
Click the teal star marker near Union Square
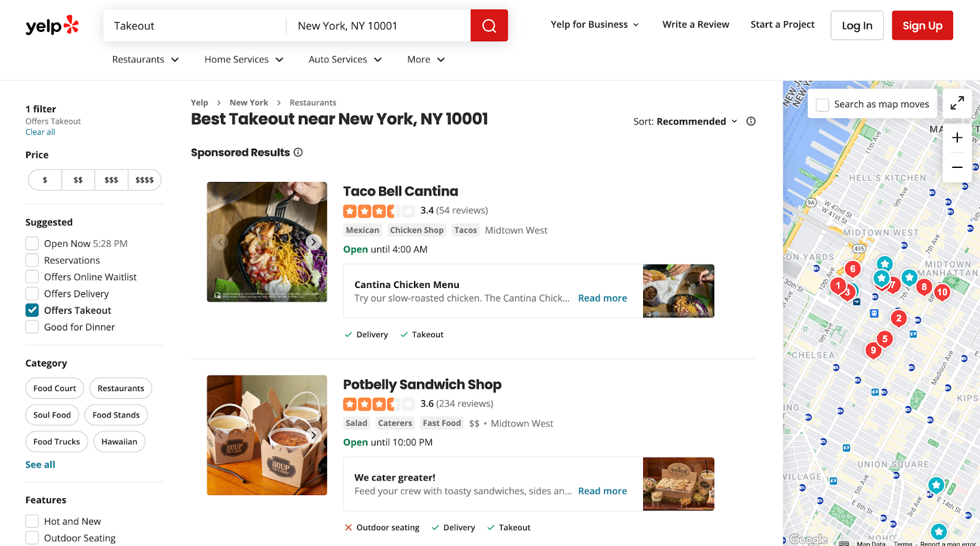click(x=935, y=485)
